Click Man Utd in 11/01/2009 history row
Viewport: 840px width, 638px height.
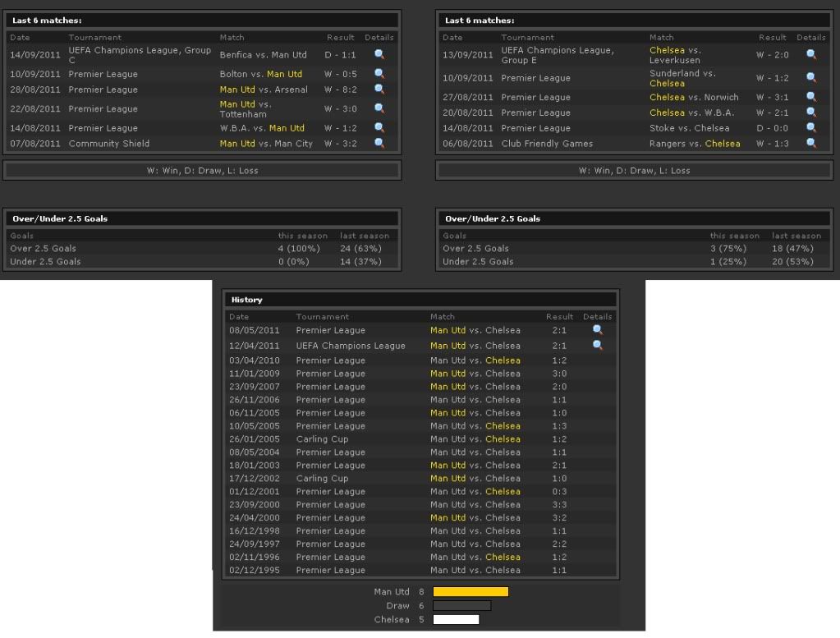pos(448,374)
